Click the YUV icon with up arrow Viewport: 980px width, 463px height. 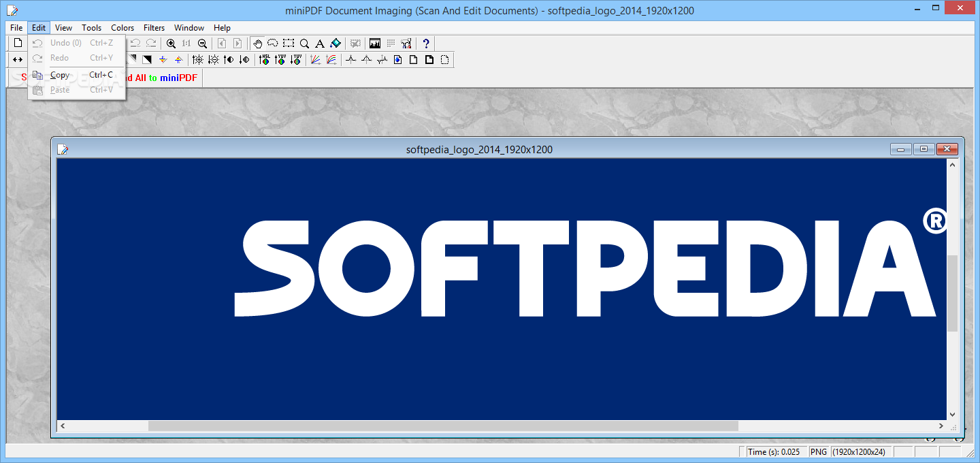click(x=280, y=60)
